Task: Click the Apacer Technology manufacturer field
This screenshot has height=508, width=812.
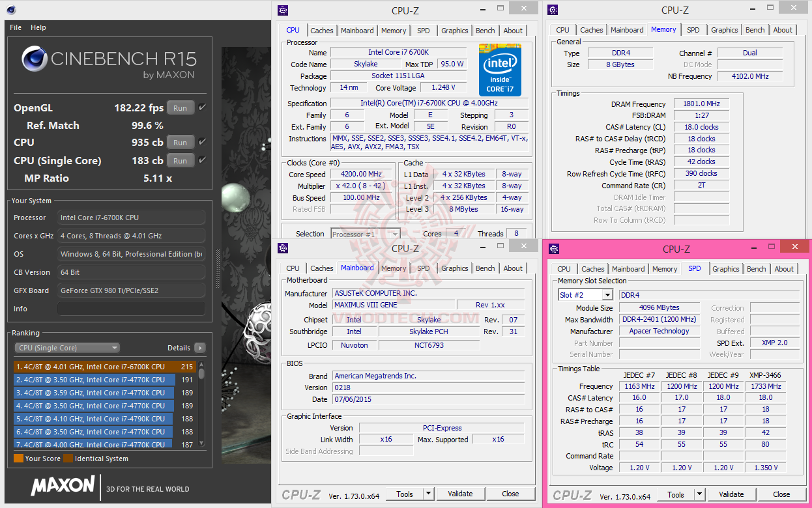Action: click(x=659, y=331)
